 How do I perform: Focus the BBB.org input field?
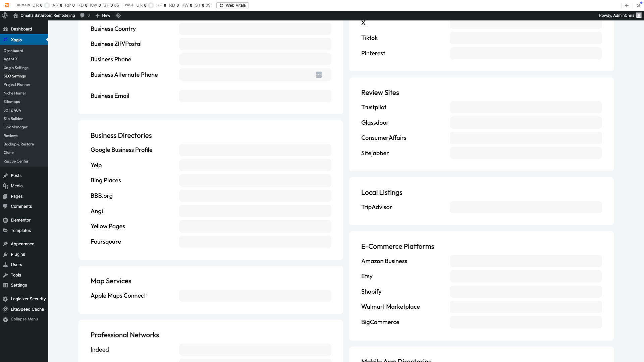pos(255,196)
